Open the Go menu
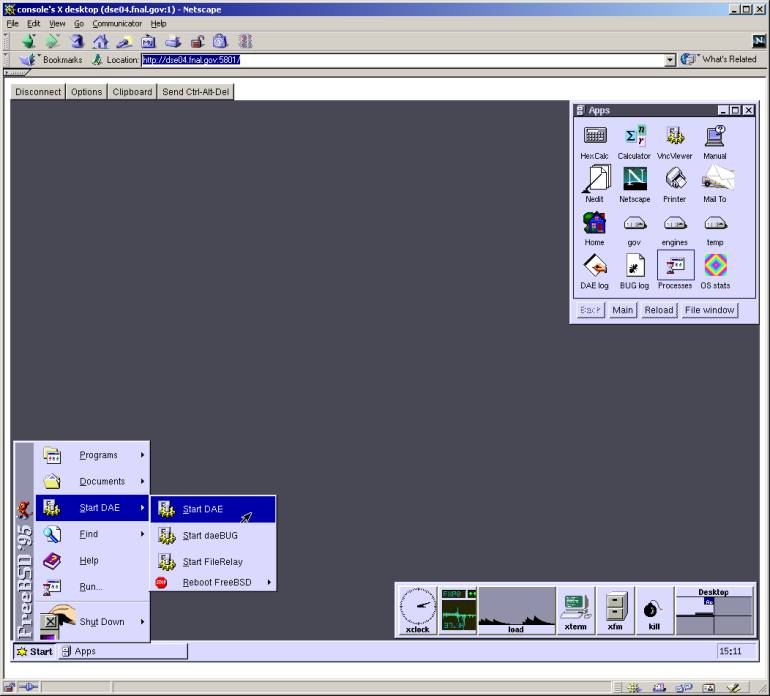 79,24
